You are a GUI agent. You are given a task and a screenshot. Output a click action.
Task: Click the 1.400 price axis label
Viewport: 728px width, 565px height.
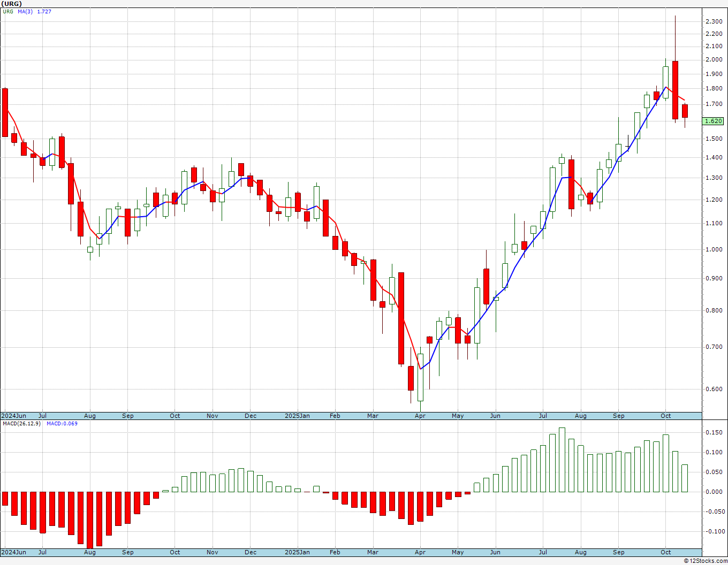click(714, 158)
